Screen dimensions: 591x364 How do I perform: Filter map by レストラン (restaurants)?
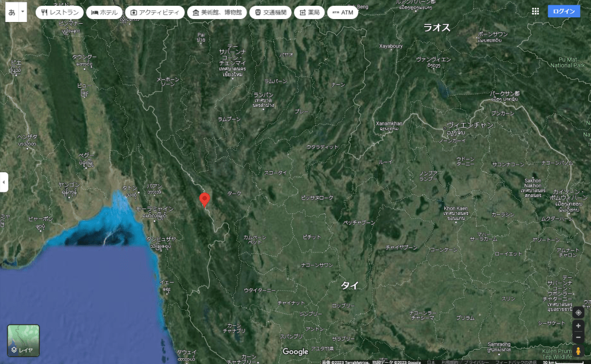pyautogui.click(x=60, y=12)
